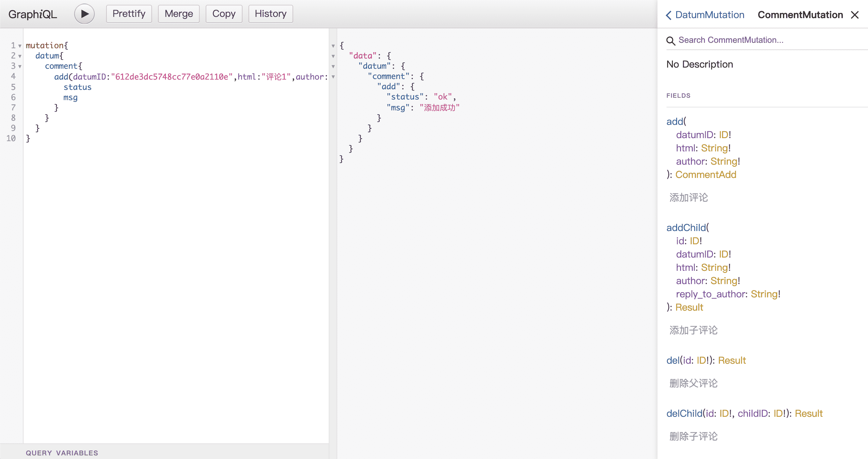Click the GraphiQL logo title

coord(33,14)
